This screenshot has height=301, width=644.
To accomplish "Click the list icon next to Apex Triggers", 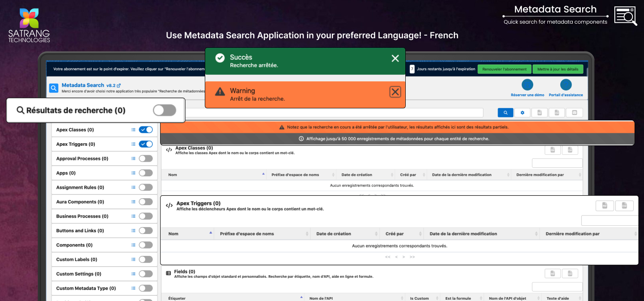I will pos(134,144).
